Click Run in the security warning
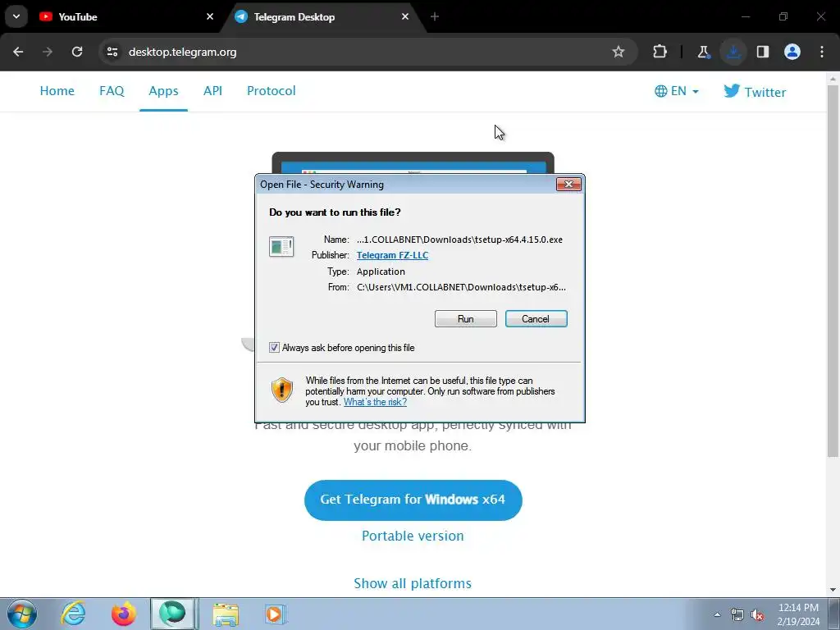 click(466, 319)
